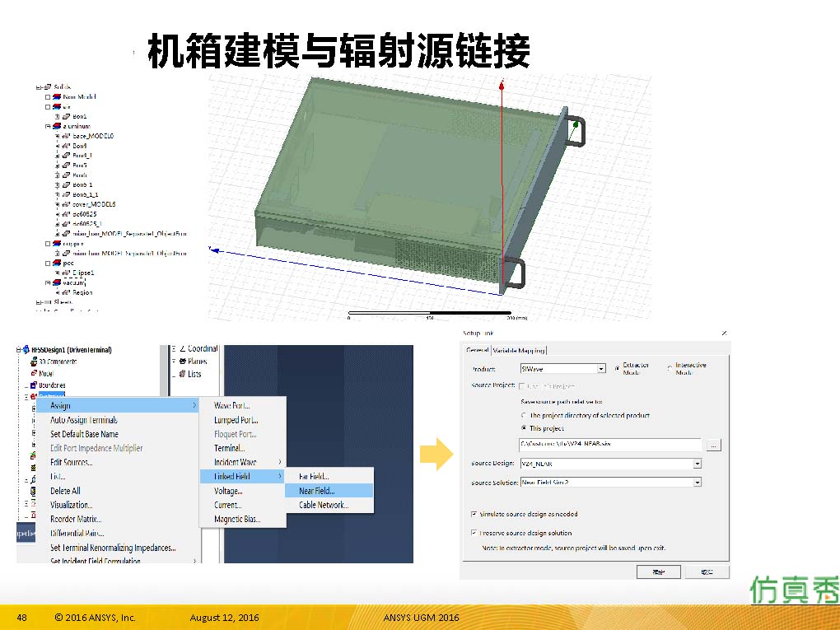The width and height of the screenshot is (840, 630).
Task: Select the Interactive Mode radio button
Action: click(x=670, y=369)
